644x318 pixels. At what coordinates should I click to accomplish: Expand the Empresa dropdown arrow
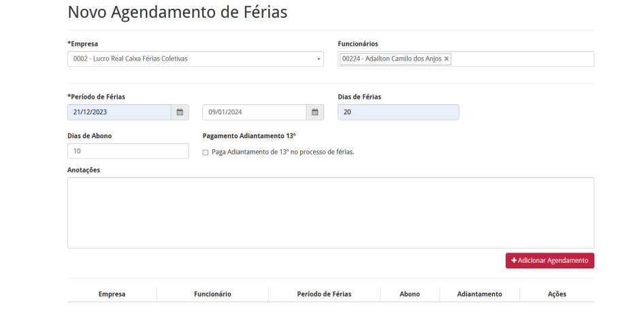click(319, 59)
